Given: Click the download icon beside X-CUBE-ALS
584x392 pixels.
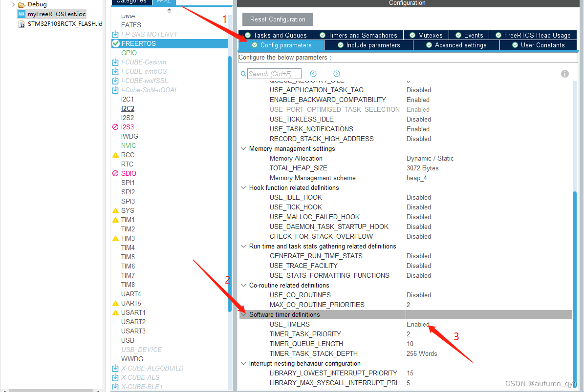Looking at the screenshot, I should [116, 377].
